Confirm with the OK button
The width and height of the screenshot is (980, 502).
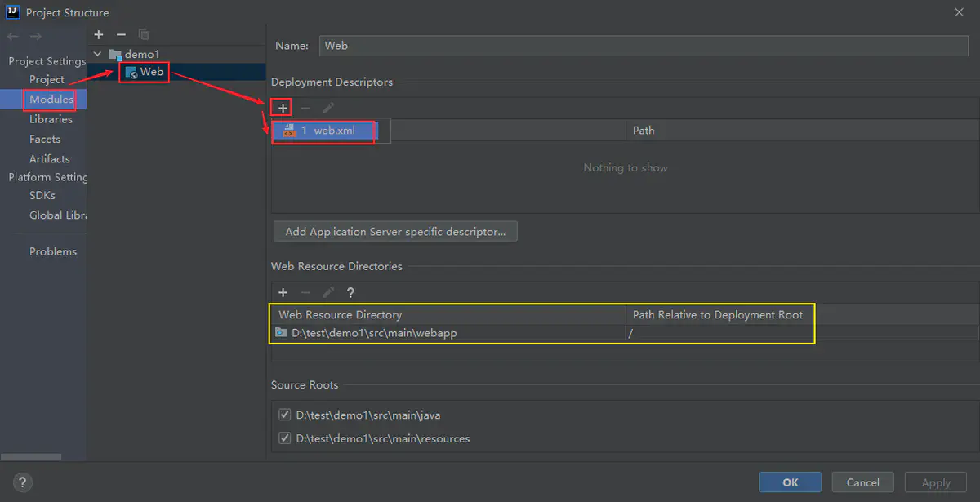790,482
